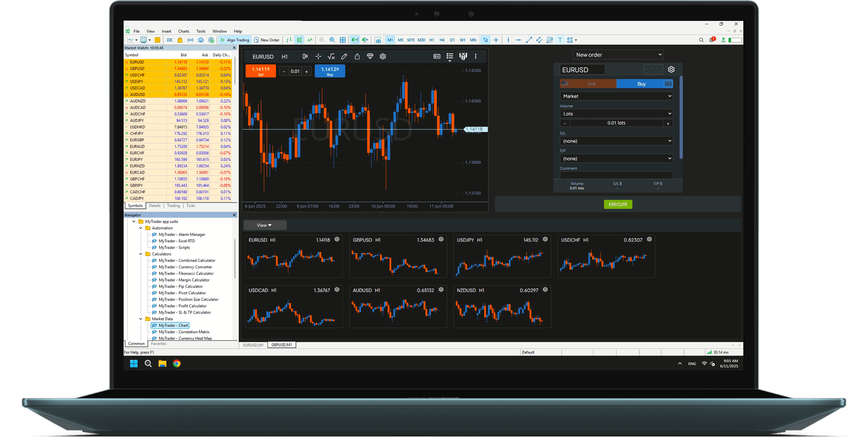Open chart settings gear on the EURUSD chart
This screenshot has height=437, width=868.
(x=383, y=57)
